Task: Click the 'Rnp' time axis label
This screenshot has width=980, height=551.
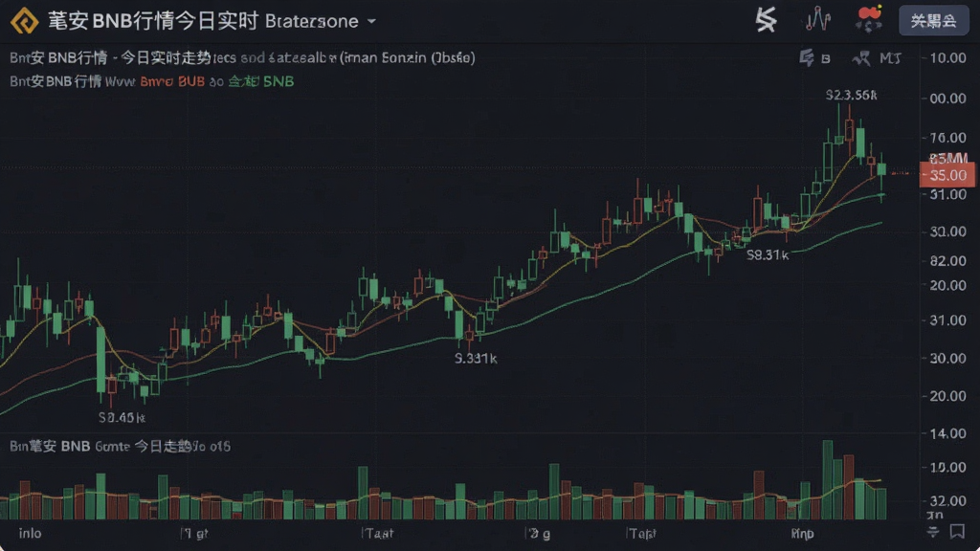Action: point(803,533)
